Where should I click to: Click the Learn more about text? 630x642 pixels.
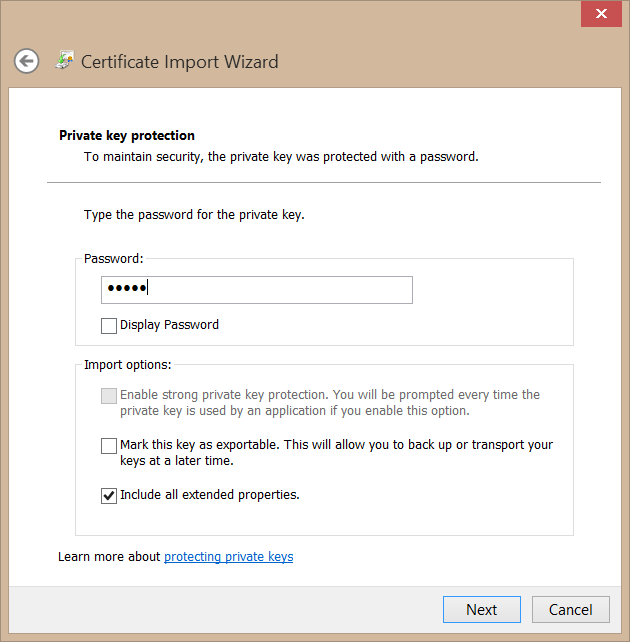coord(109,557)
